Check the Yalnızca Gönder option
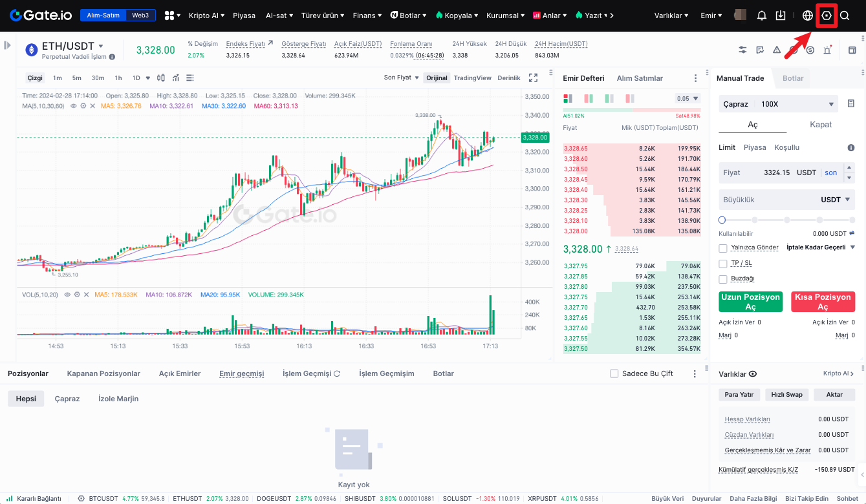 point(723,247)
